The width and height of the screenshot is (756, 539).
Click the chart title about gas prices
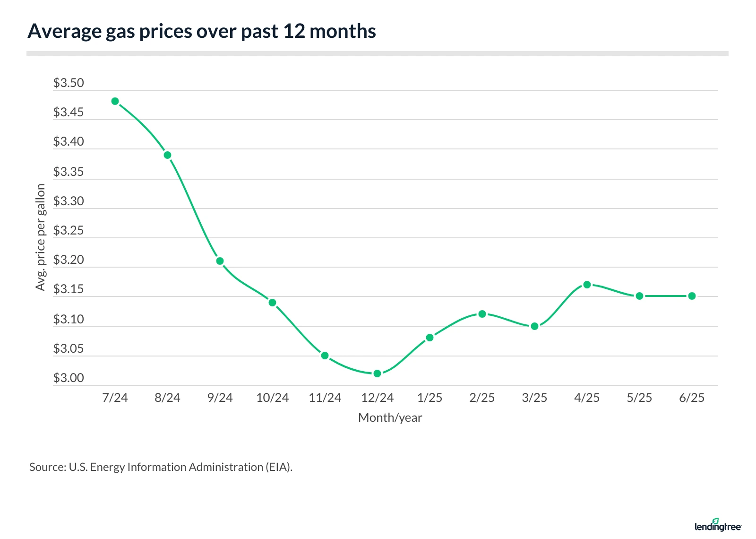(202, 31)
